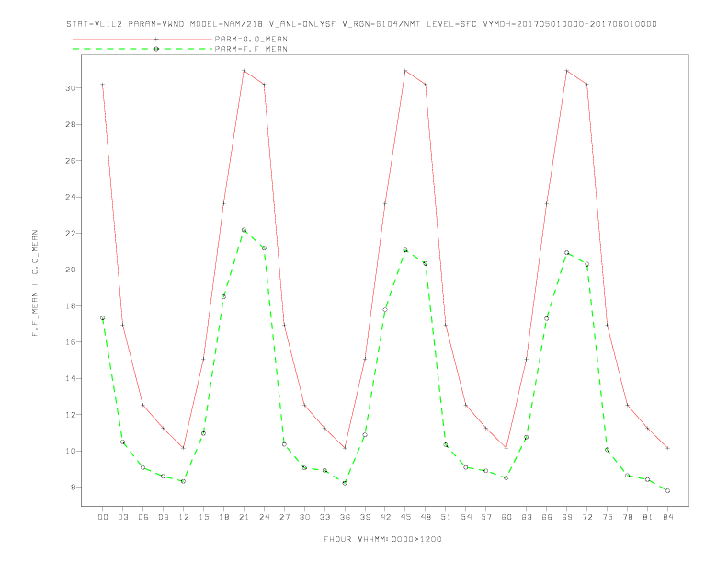Click x-axis tick label 30
Screen dimensions: 728x563
(x=304, y=517)
